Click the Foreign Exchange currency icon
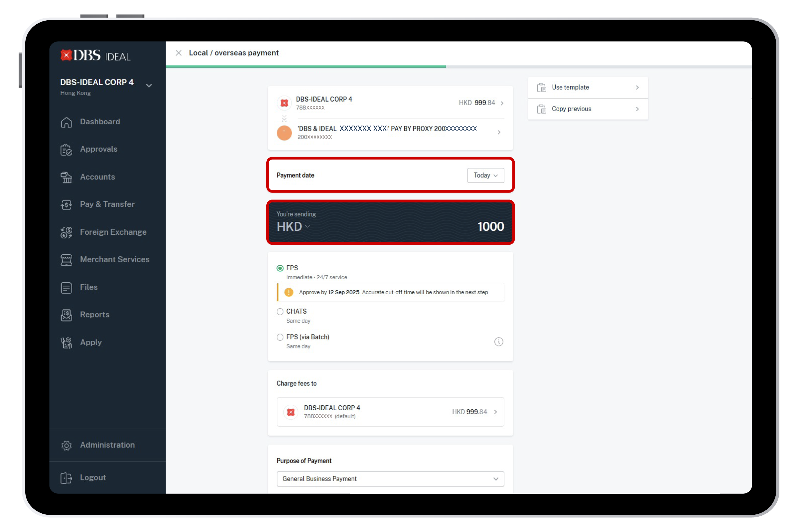The image size is (798, 532). pyautogui.click(x=66, y=232)
